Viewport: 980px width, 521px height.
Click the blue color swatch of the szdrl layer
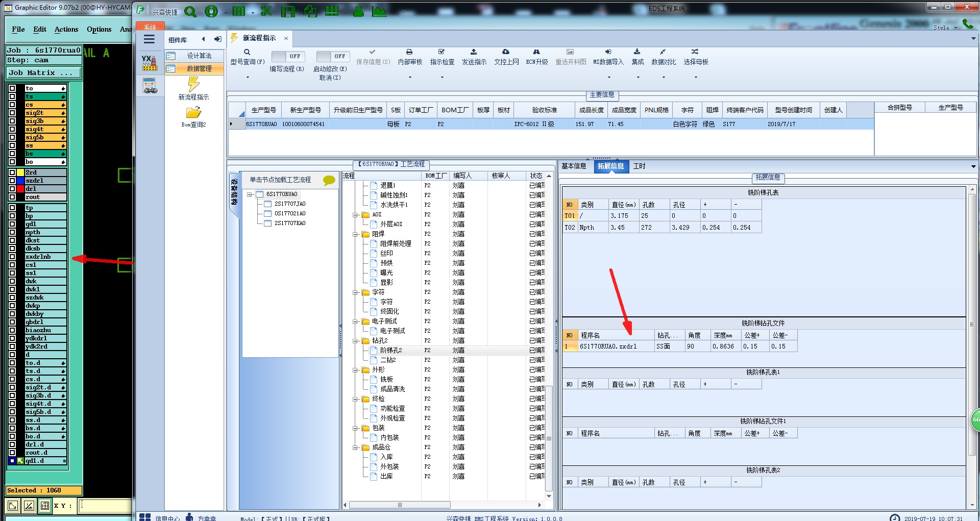(20, 181)
